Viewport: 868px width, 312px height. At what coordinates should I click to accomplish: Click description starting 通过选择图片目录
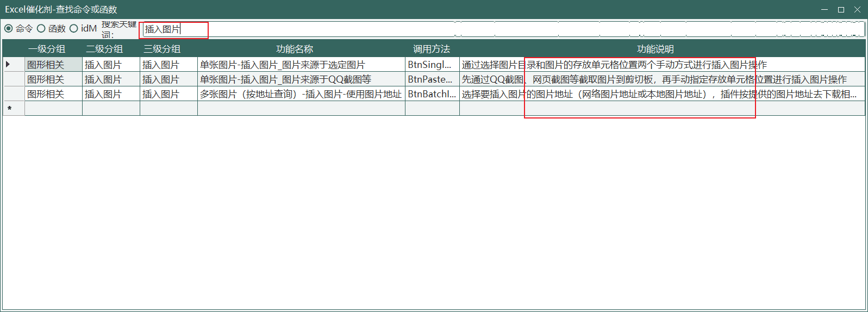click(x=662, y=64)
